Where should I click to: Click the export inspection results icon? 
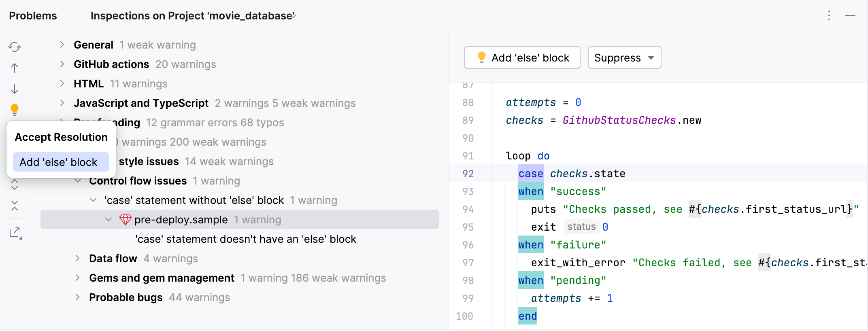click(15, 233)
